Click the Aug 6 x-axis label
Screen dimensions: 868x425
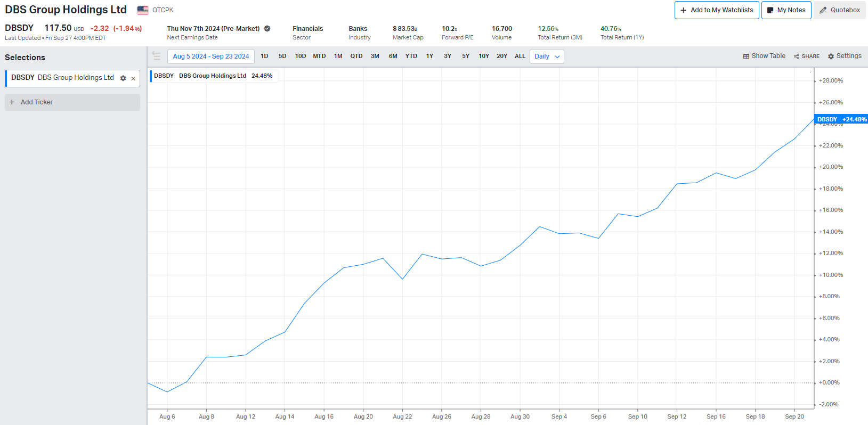pyautogui.click(x=167, y=416)
